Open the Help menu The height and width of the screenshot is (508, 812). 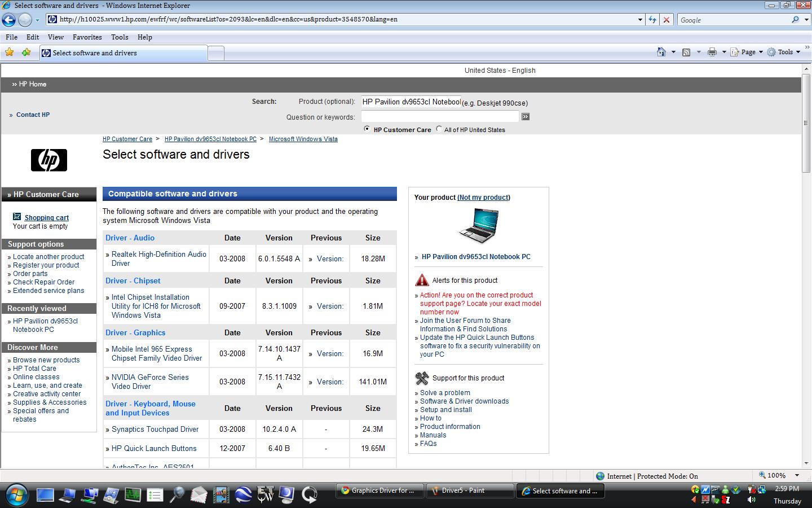click(x=145, y=37)
